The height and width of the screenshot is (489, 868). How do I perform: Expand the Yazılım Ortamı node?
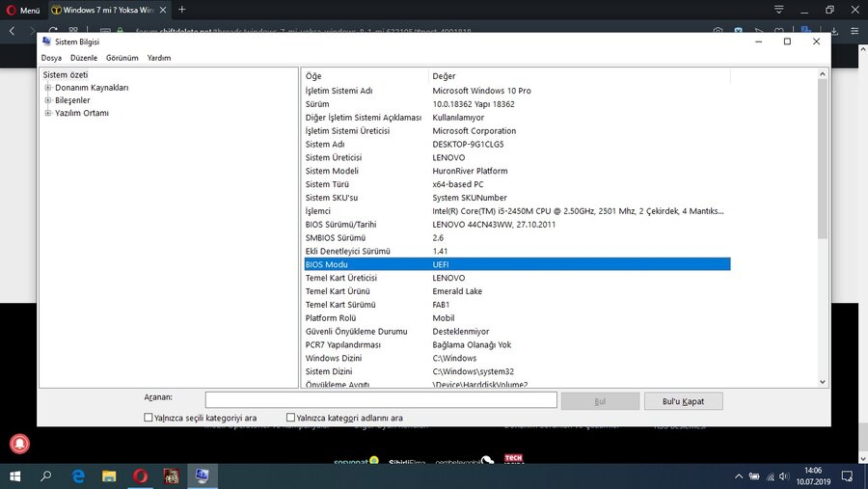tap(48, 113)
